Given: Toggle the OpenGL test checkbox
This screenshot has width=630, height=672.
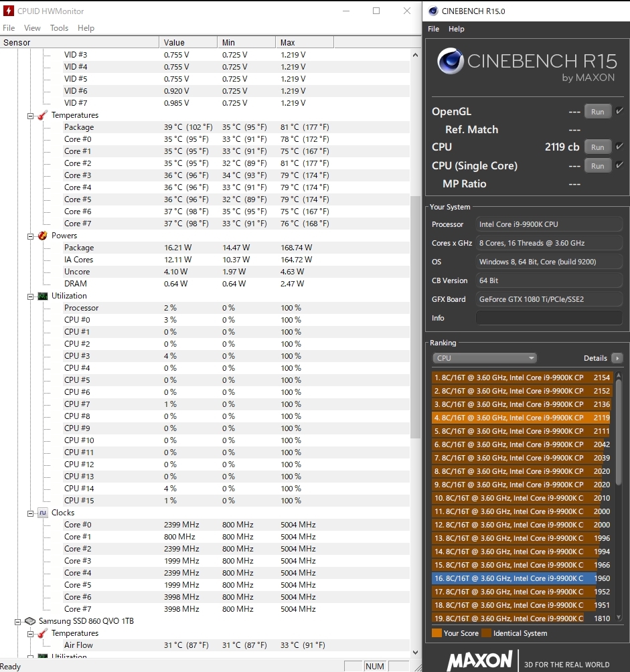Looking at the screenshot, I should coord(619,111).
